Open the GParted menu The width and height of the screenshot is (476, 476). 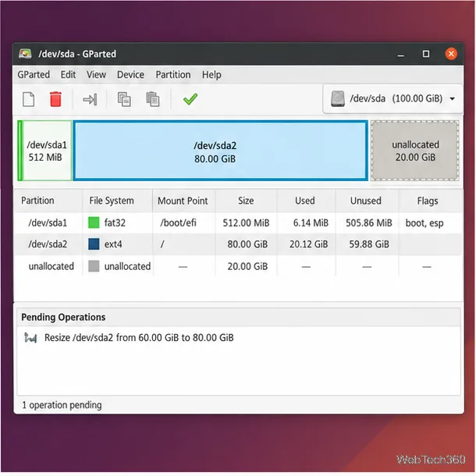click(34, 75)
